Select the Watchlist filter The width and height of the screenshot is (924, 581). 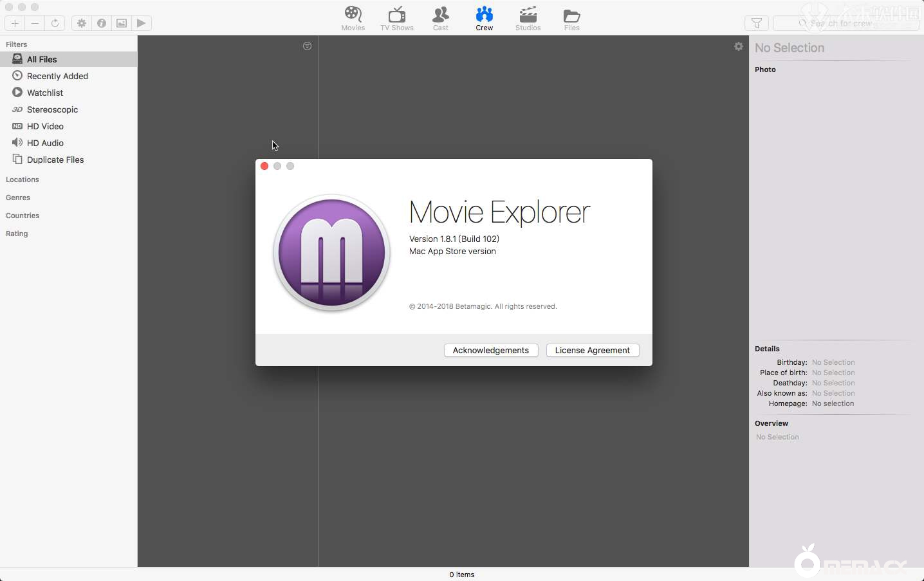[45, 93]
